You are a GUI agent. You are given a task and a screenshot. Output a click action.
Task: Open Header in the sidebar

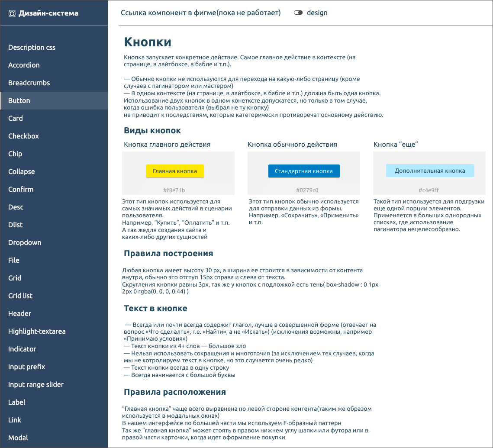[54, 314]
